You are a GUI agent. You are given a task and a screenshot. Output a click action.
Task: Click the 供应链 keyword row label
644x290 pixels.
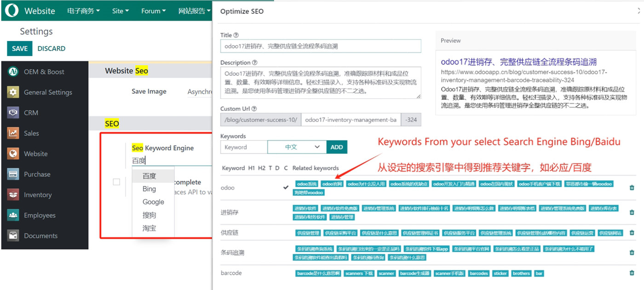[x=230, y=233]
